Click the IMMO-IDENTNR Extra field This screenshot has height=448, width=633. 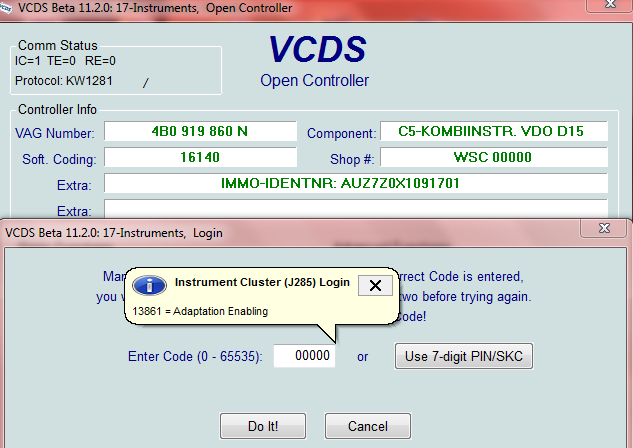tap(356, 183)
